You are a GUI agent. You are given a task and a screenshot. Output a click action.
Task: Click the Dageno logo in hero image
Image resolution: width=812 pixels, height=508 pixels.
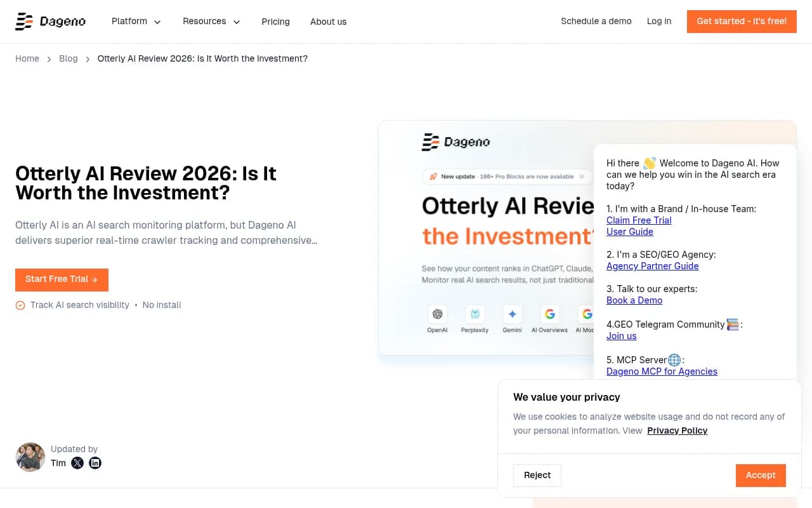(456, 142)
